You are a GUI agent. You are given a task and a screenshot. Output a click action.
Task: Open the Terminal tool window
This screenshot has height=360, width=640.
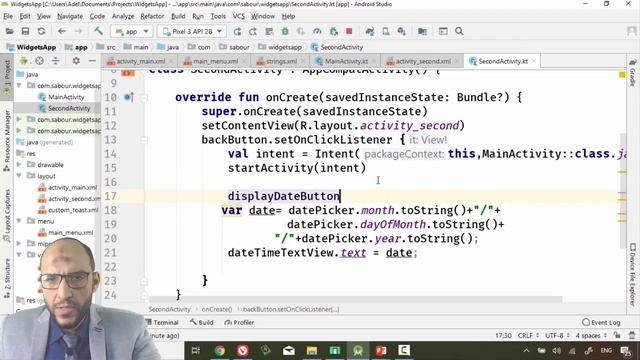tap(163, 322)
